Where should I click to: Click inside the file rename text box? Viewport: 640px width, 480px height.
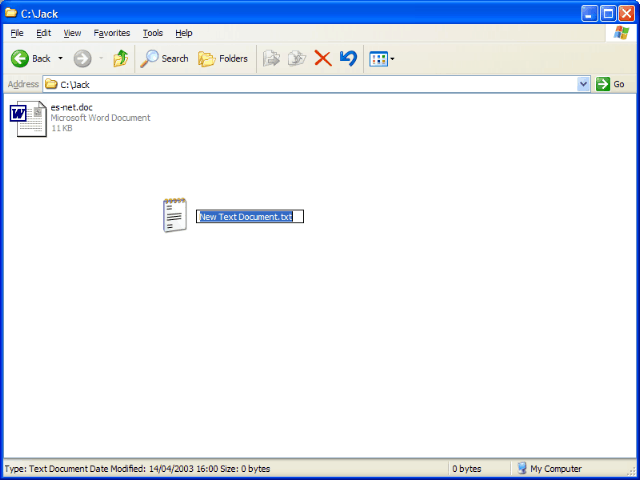point(250,216)
